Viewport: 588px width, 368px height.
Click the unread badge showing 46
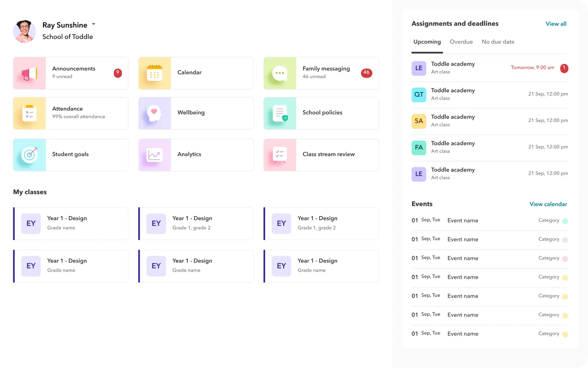366,73
